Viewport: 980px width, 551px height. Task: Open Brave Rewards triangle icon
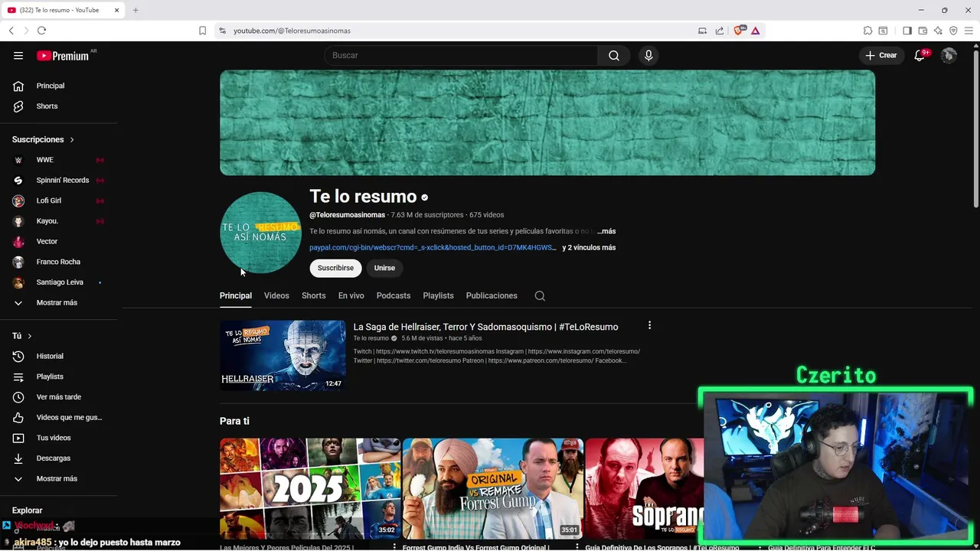[x=755, y=31]
